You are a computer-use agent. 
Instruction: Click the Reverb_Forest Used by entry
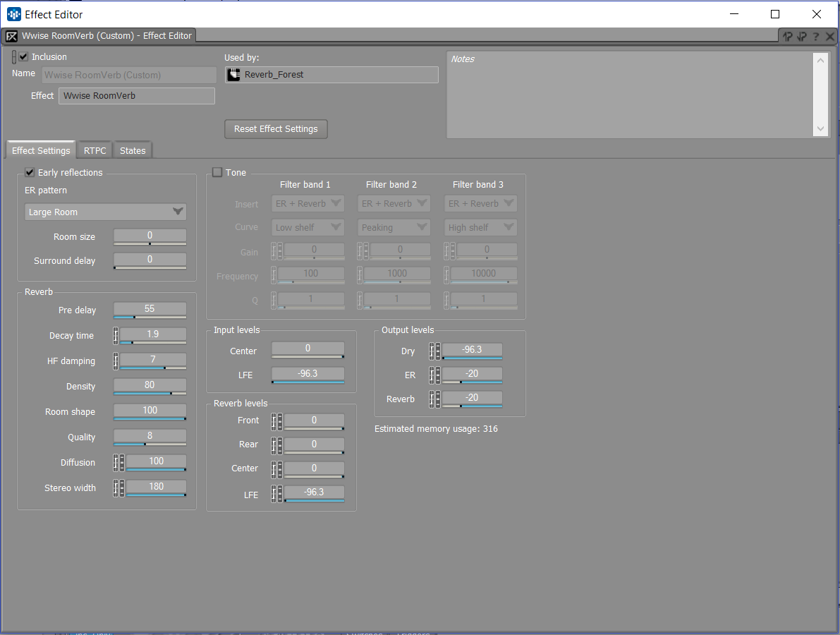click(331, 75)
